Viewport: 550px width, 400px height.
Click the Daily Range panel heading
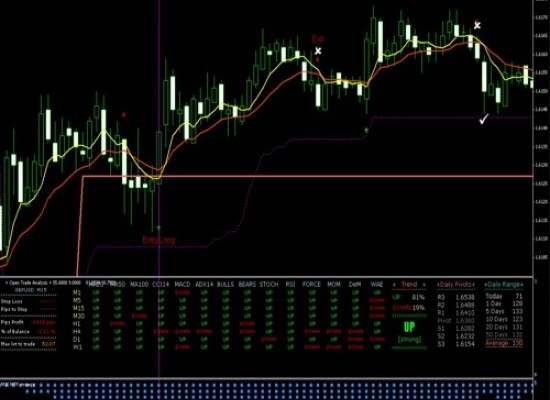click(x=504, y=284)
